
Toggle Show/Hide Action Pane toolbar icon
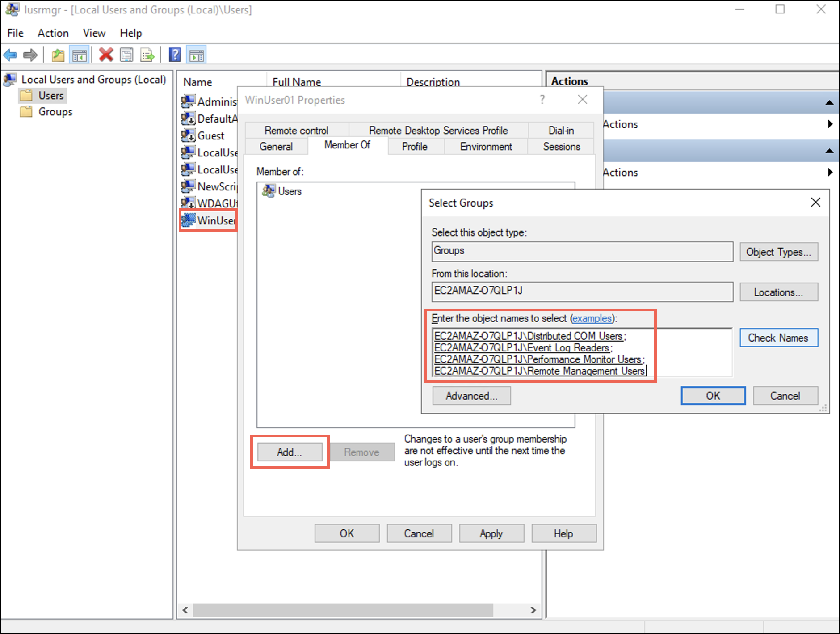pyautogui.click(x=197, y=55)
